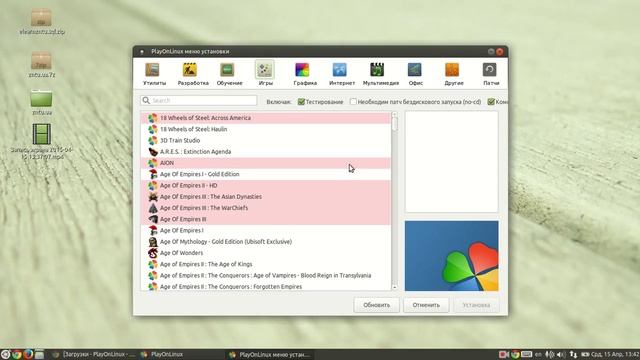
Task: Select Age Of Empires III : The WarChiefs
Action: click(x=266, y=208)
